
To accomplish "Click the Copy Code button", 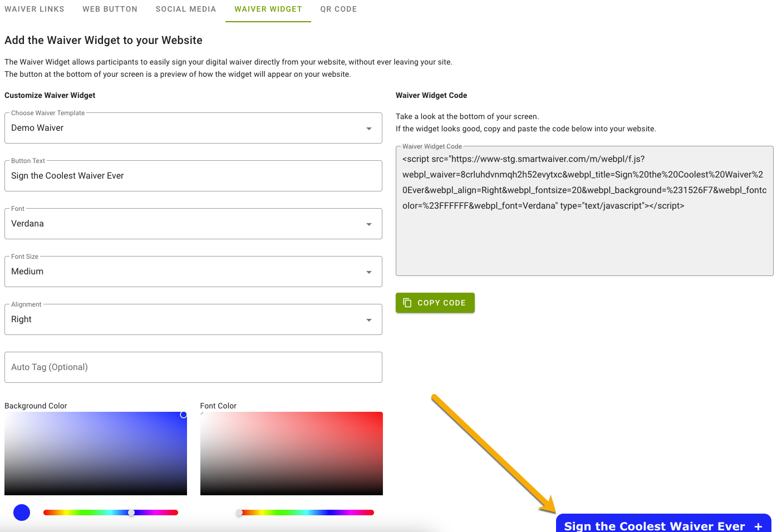I will click(435, 303).
